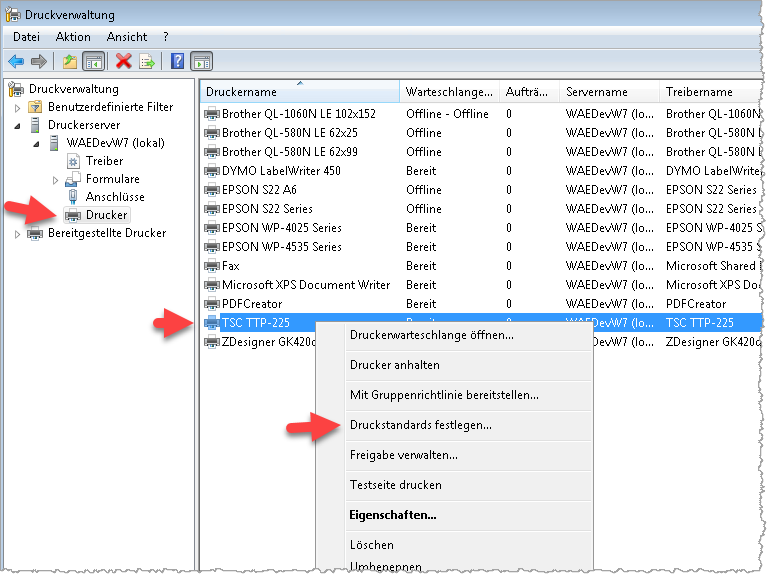Click the Back arrow toolbar icon

pos(16,61)
